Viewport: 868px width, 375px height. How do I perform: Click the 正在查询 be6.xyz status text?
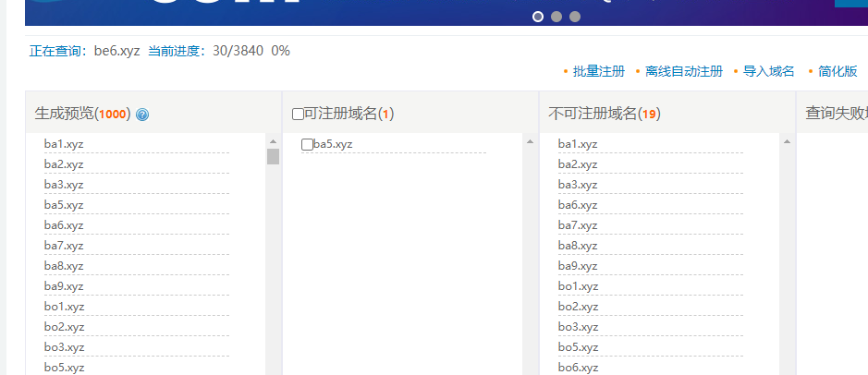(x=84, y=51)
